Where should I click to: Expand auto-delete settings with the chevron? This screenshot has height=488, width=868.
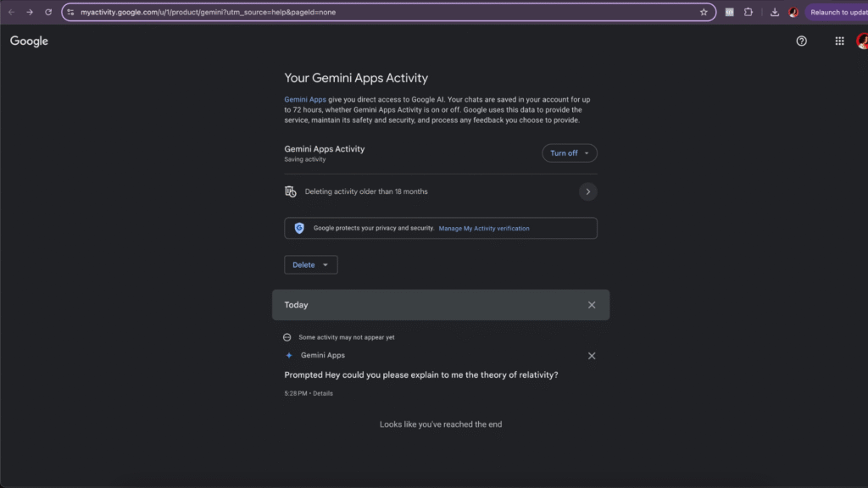(x=588, y=191)
